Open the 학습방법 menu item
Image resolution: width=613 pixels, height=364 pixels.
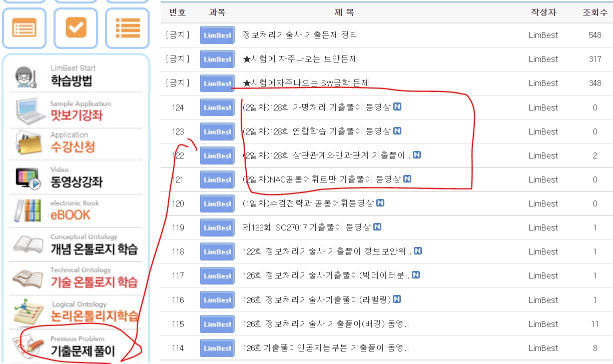click(76, 76)
